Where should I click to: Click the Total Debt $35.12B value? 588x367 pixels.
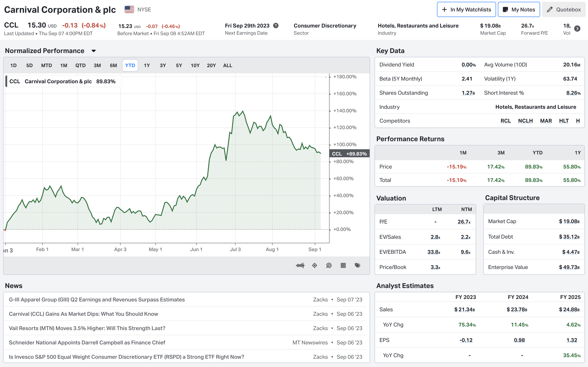[x=569, y=237]
